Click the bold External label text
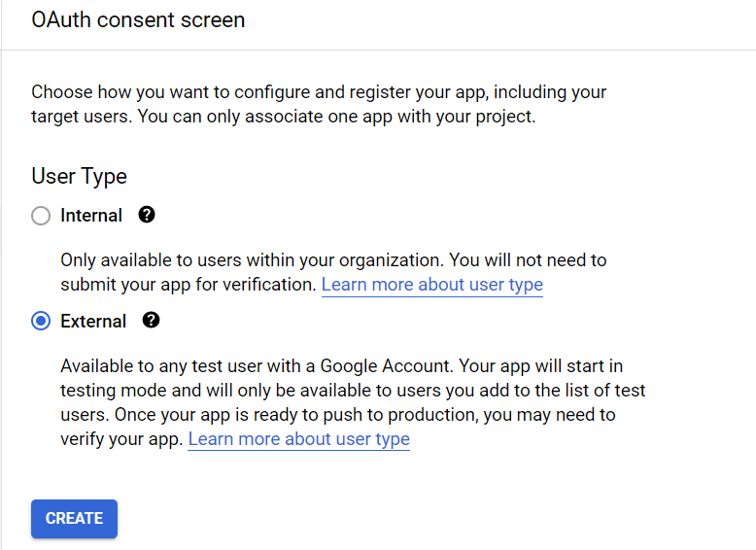Screen dimensions: 756x550 coord(93,322)
